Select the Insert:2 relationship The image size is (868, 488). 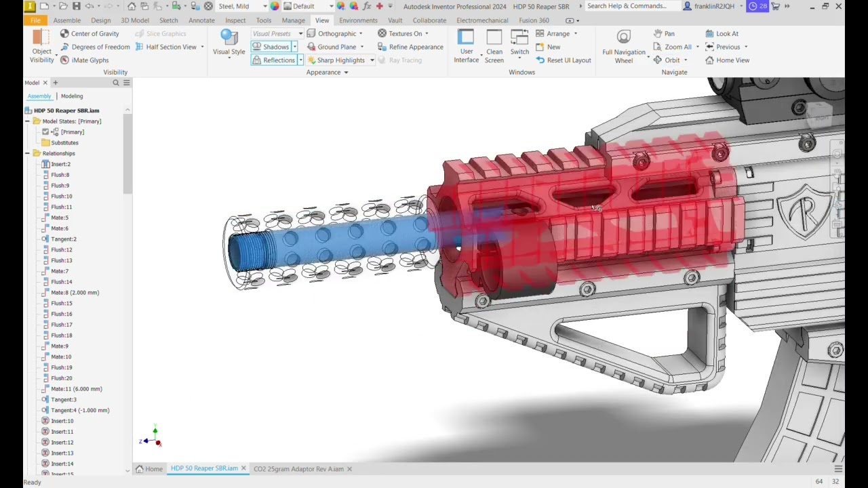pos(56,164)
